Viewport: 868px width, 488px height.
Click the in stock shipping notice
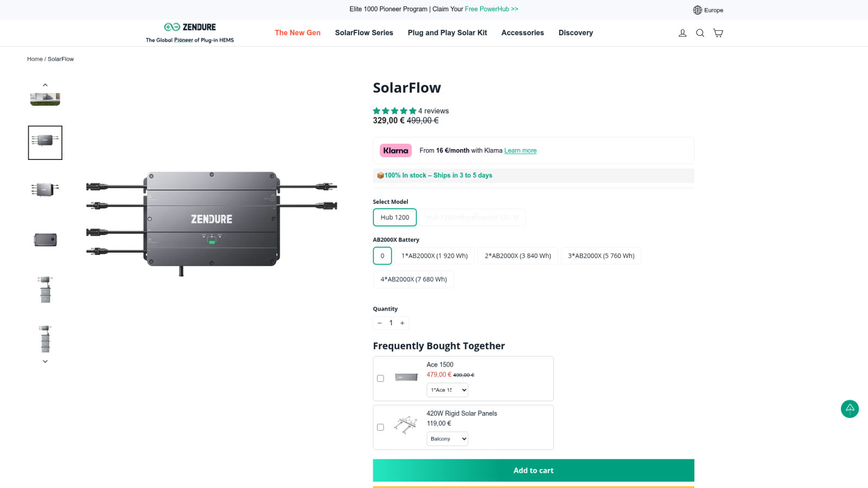pos(533,176)
